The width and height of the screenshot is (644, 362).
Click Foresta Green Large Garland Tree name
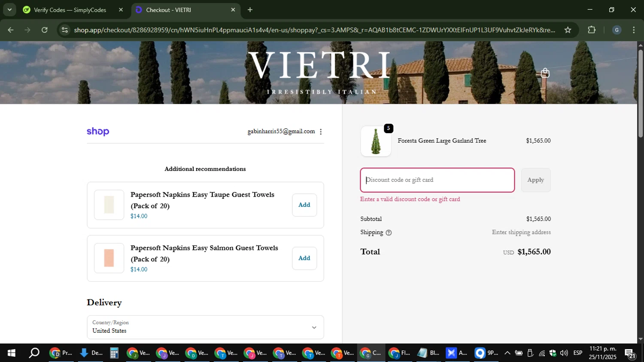442,141
